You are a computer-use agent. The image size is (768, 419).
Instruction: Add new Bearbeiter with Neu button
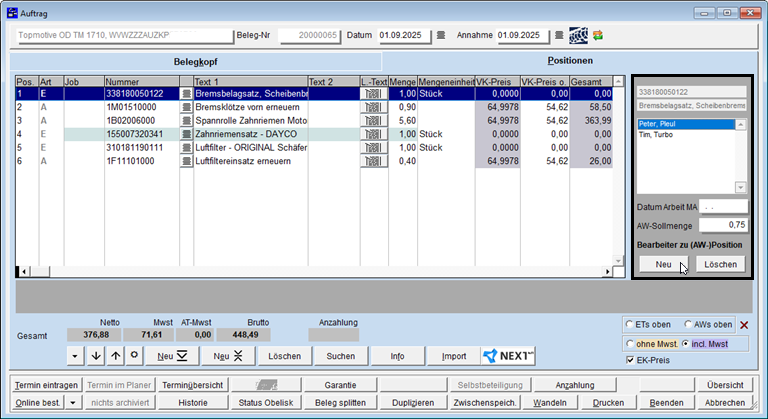click(663, 264)
